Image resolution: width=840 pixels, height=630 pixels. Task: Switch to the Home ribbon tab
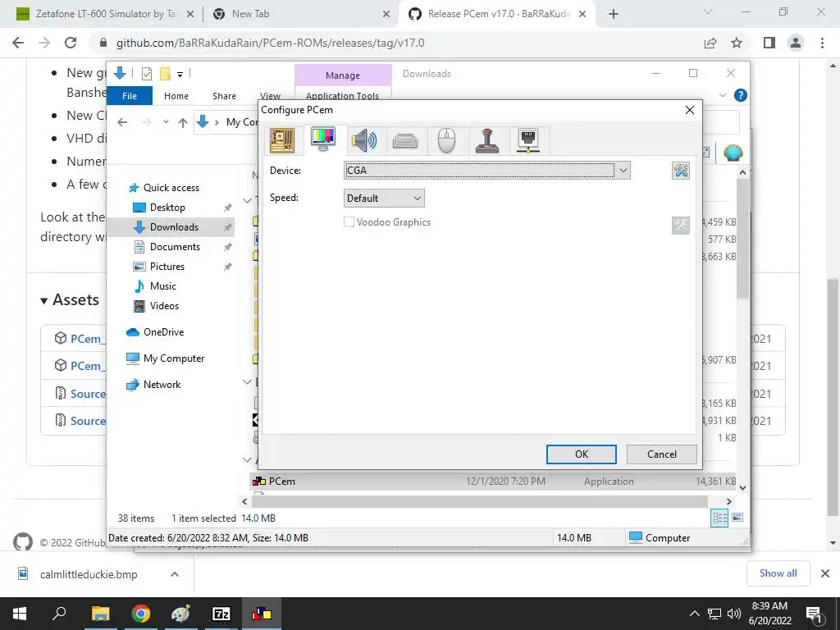coord(176,96)
